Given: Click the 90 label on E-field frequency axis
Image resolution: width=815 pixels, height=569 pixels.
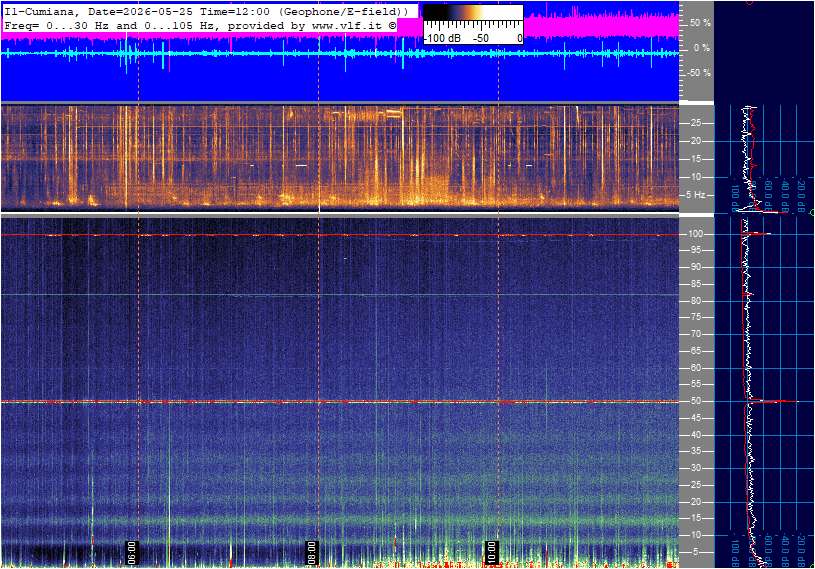Looking at the screenshot, I should pos(695,267).
